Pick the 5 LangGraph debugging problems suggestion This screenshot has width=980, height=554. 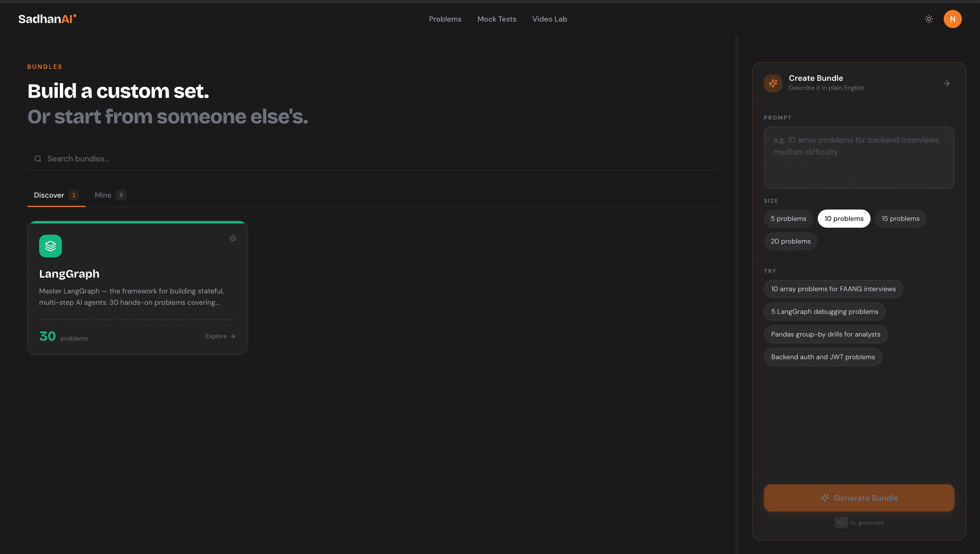[824, 312]
